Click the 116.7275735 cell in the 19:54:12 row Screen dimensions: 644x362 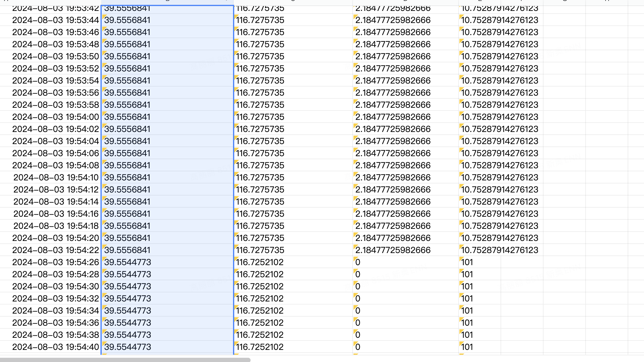(x=260, y=189)
